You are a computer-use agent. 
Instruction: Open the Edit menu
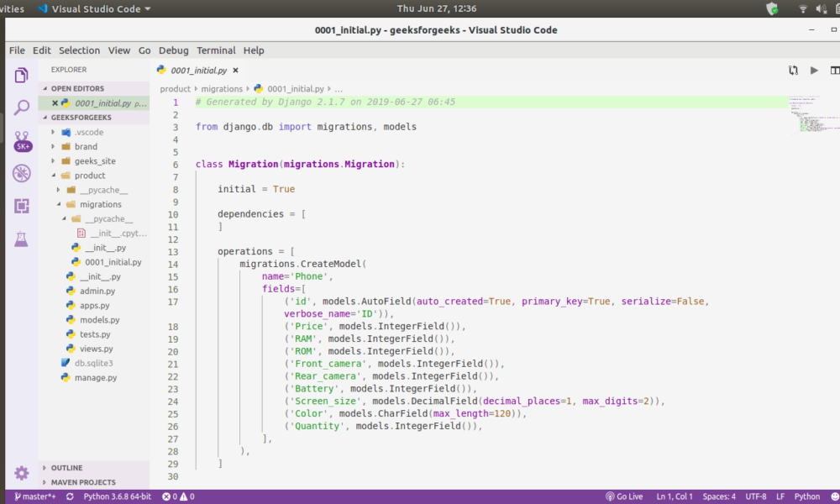pos(42,50)
